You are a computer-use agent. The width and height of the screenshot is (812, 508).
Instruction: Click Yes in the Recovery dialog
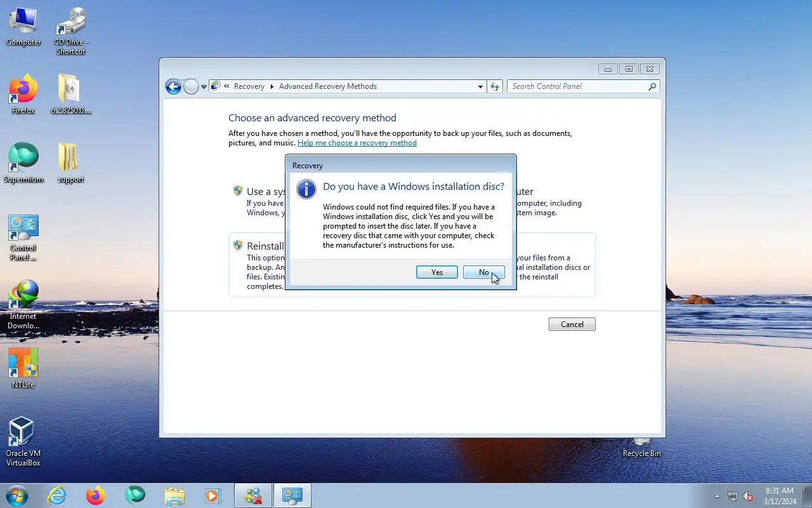(x=437, y=272)
